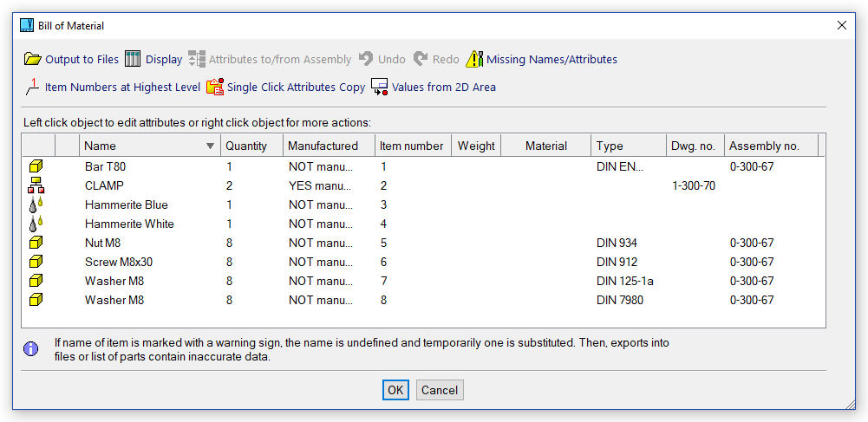The height and width of the screenshot is (422, 868).
Task: Sort by the Name column dropdown arrow
Action: (210, 146)
